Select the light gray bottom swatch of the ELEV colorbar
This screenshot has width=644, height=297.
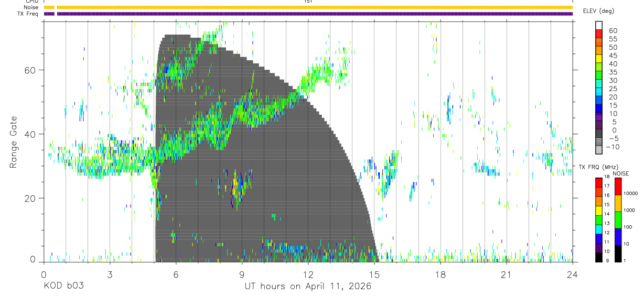pyautogui.click(x=599, y=150)
